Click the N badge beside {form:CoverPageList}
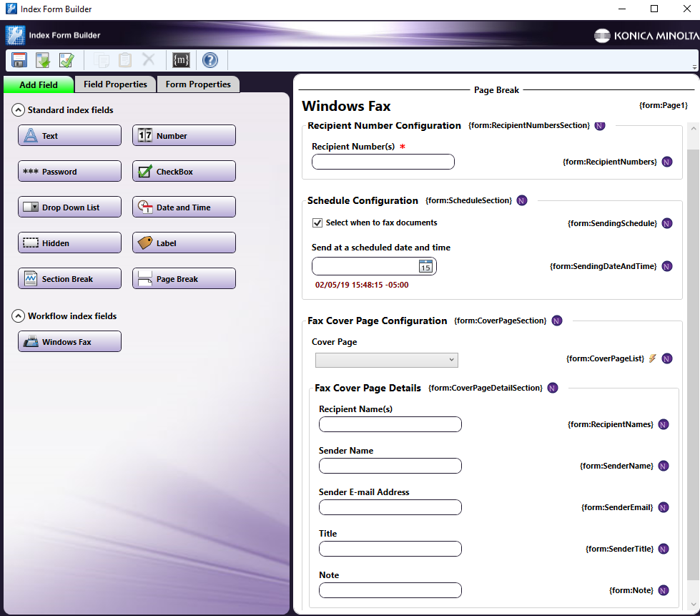This screenshot has height=616, width=700. (667, 358)
